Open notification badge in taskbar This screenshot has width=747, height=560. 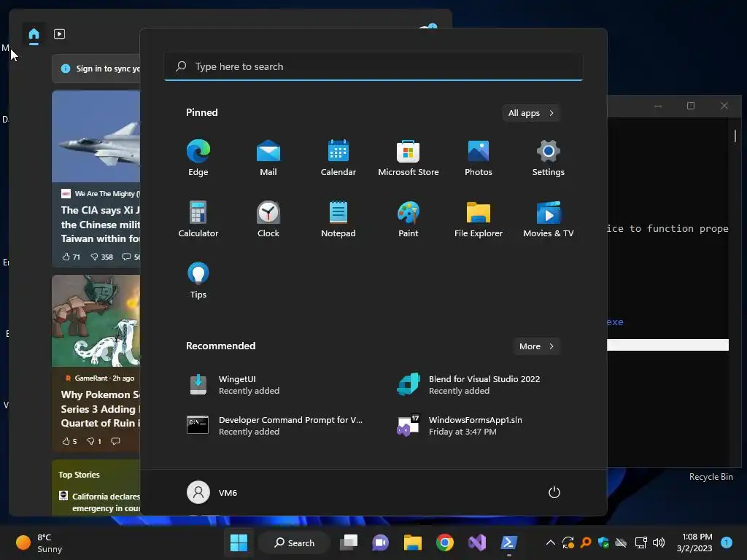click(x=727, y=542)
